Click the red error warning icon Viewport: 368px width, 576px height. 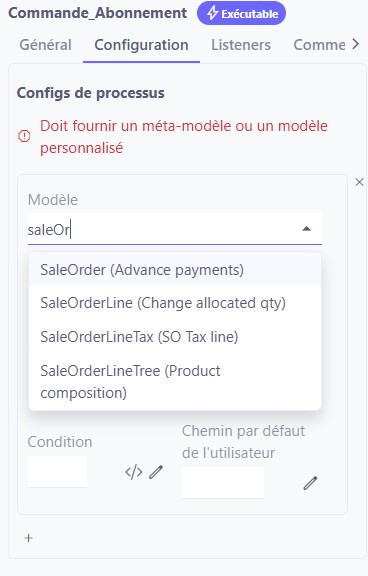pyautogui.click(x=24, y=137)
